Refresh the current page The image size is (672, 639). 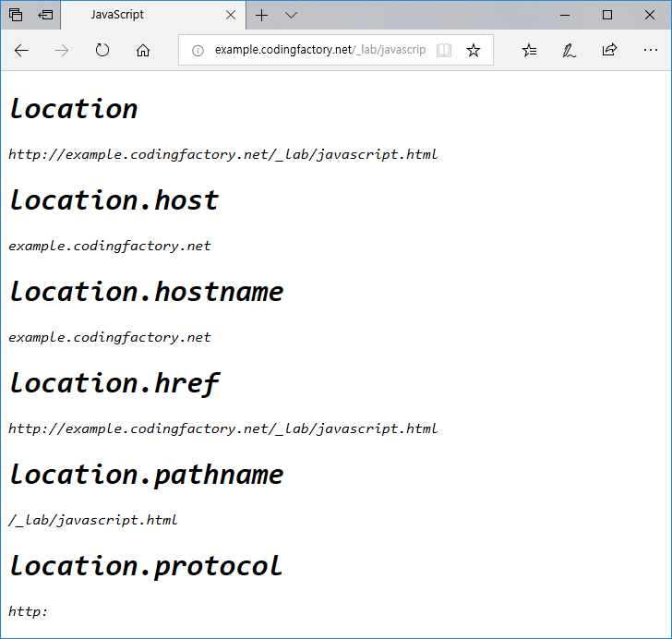coord(102,50)
